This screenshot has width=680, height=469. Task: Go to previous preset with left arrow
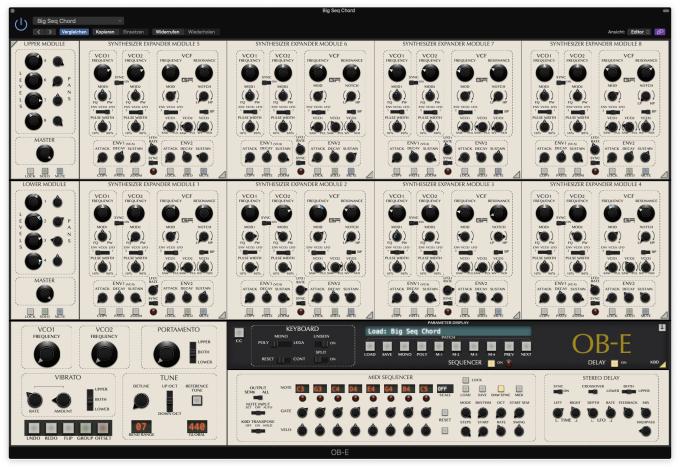tap(39, 32)
